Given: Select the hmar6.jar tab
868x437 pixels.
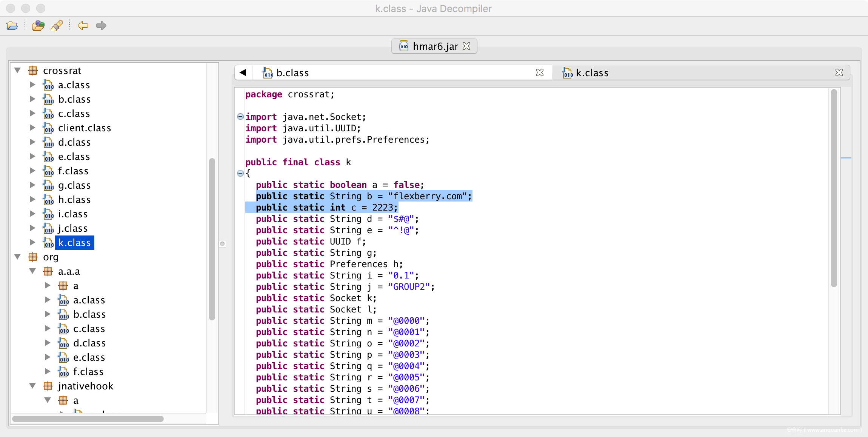Looking at the screenshot, I should 435,46.
